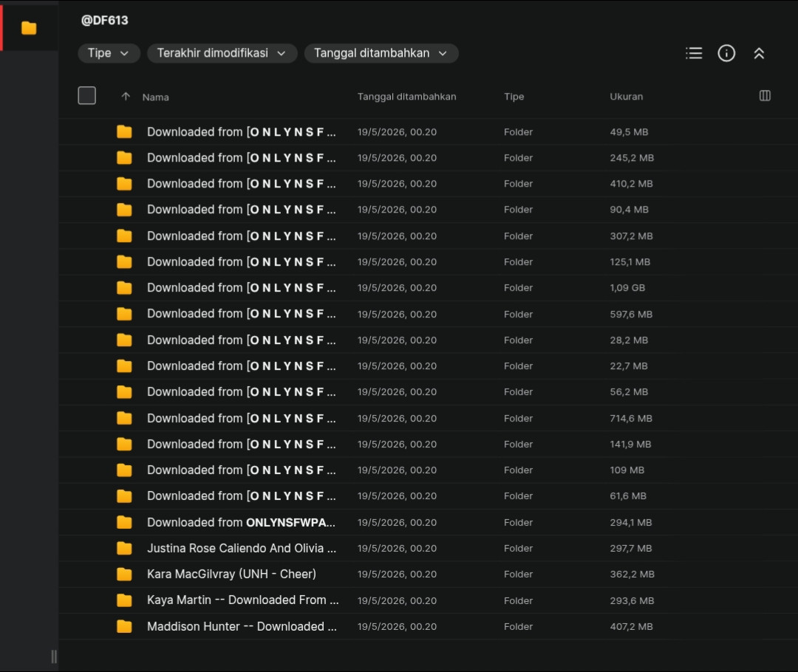Viewport: 798px width, 672px height.
Task: Click the sidebar resize handle at bottom
Action: click(54, 656)
